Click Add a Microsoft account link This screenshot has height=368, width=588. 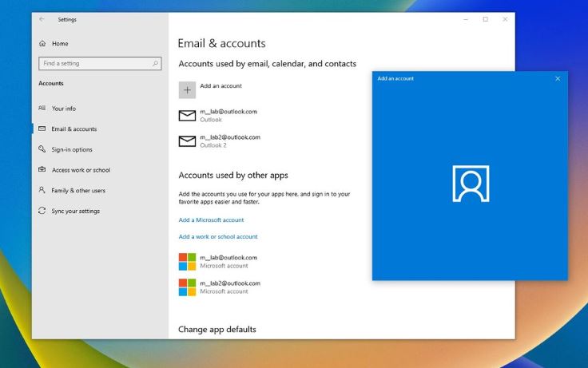(211, 220)
